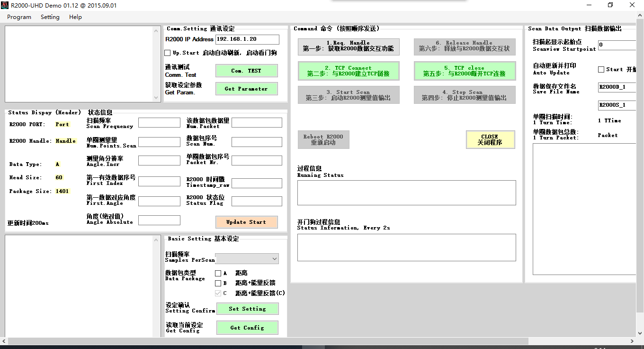This screenshot has width=644, height=349.
Task: Enable the Up.Start auto refresh checkbox
Action: (x=167, y=53)
